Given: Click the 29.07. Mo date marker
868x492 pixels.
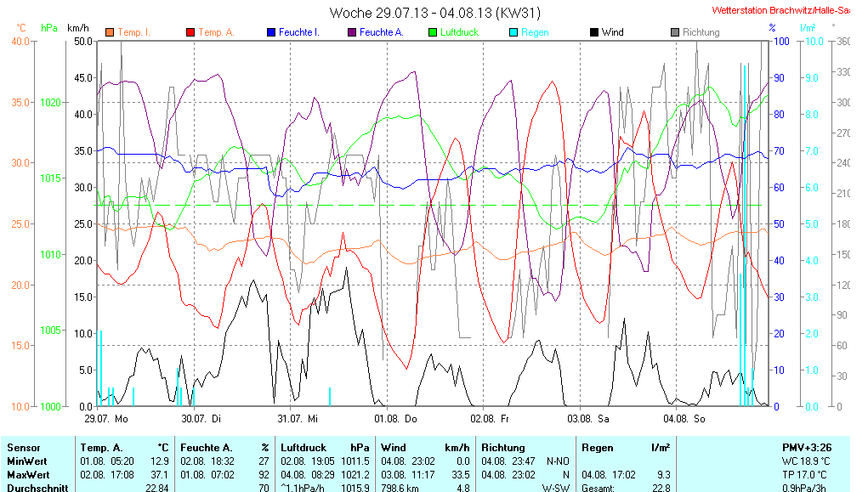Looking at the screenshot, I should point(106,419).
